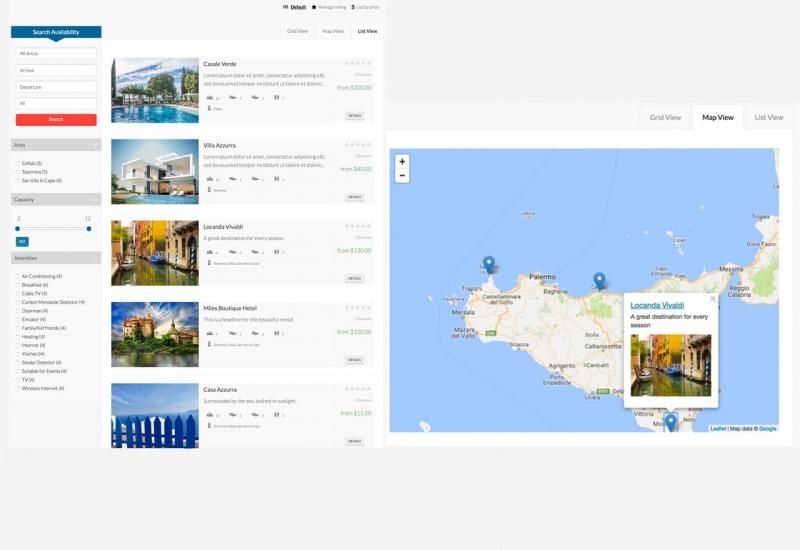Switch to the small Map View tab above listings
The width and height of the screenshot is (800, 550).
click(x=333, y=31)
